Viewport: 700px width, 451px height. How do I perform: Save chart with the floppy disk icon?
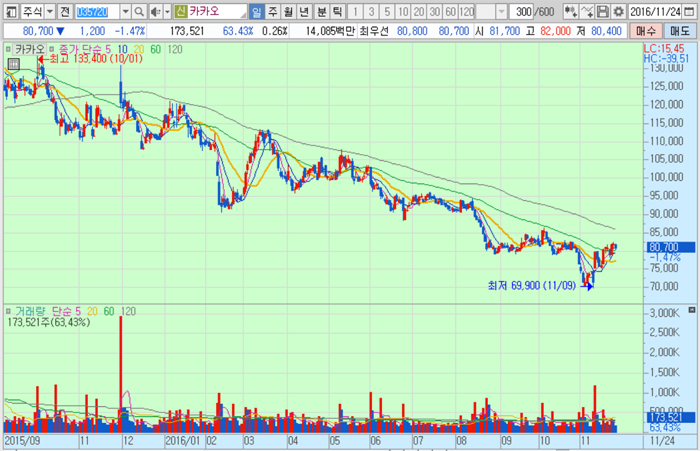[x=603, y=12]
